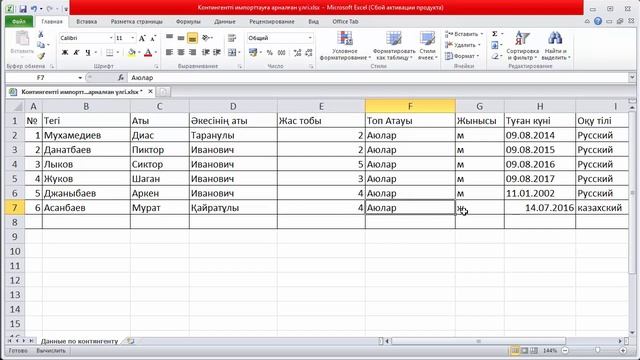640x360 pixels.
Task: Change text orientation in the alignment group
Action: [206, 38]
